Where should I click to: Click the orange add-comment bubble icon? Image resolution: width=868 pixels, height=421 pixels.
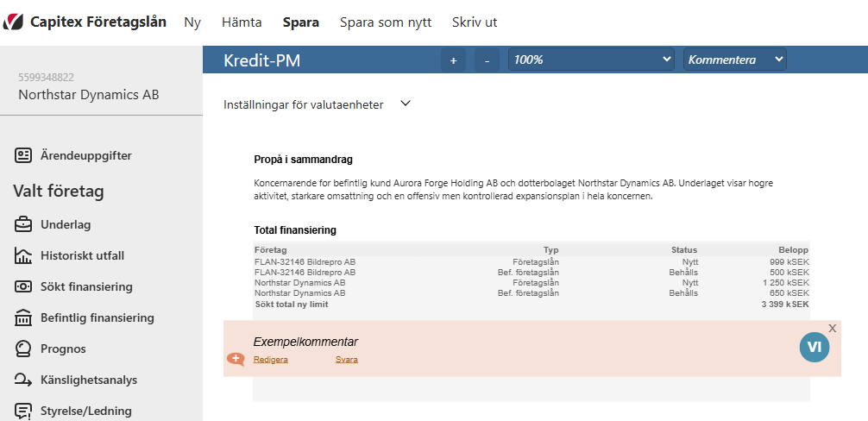(236, 359)
